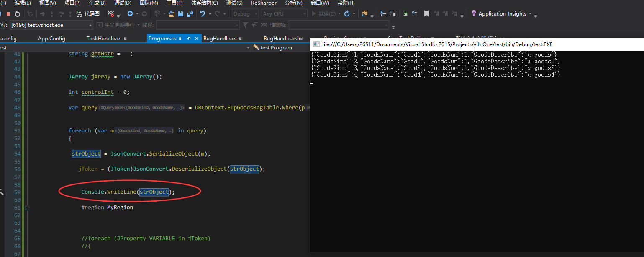Open the 堆栈帧 stack frame dropdown

point(339,25)
